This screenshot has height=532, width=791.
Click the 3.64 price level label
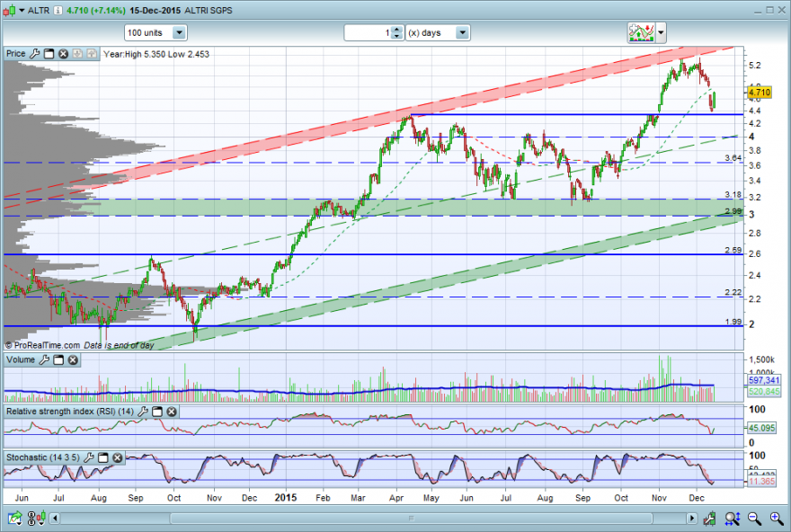[x=733, y=158]
